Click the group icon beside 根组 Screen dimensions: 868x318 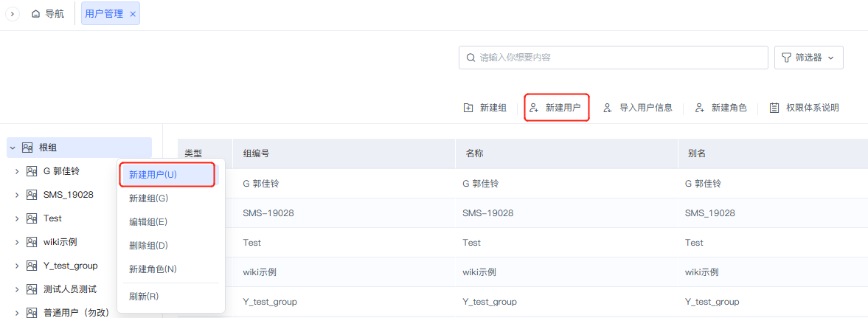[x=27, y=148]
